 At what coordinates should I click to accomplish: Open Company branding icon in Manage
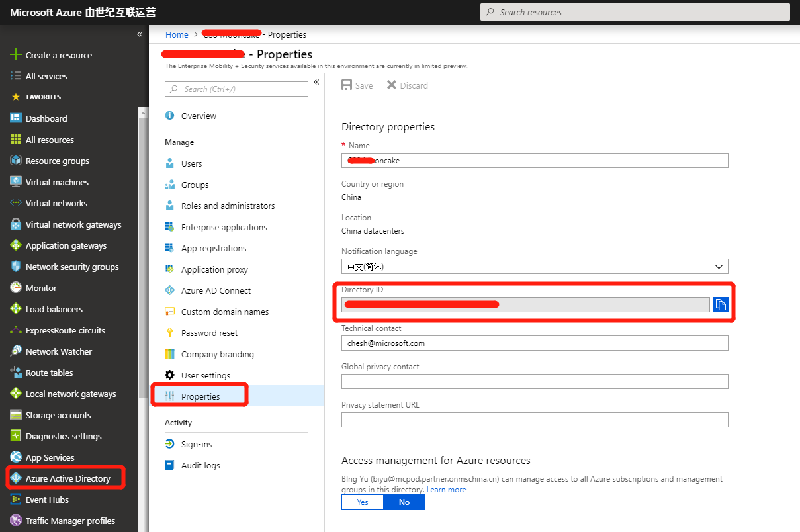[x=169, y=354]
